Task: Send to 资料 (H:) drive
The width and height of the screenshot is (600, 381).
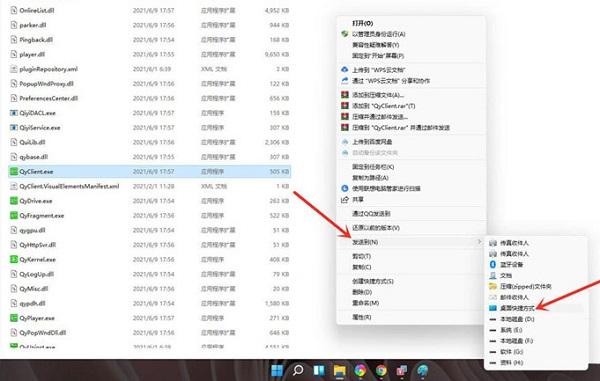Action: [x=512, y=362]
